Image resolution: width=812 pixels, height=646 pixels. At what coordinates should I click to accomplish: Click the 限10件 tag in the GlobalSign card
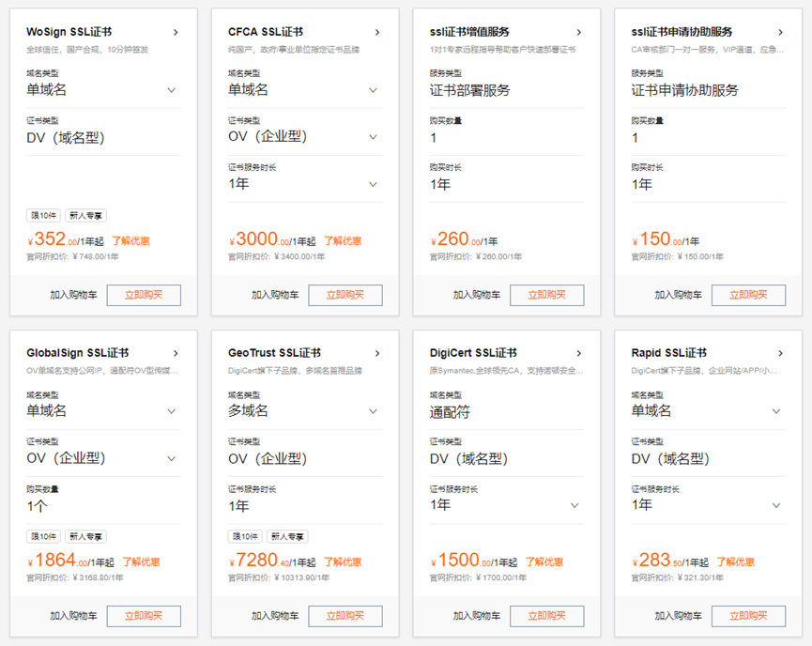coord(43,537)
